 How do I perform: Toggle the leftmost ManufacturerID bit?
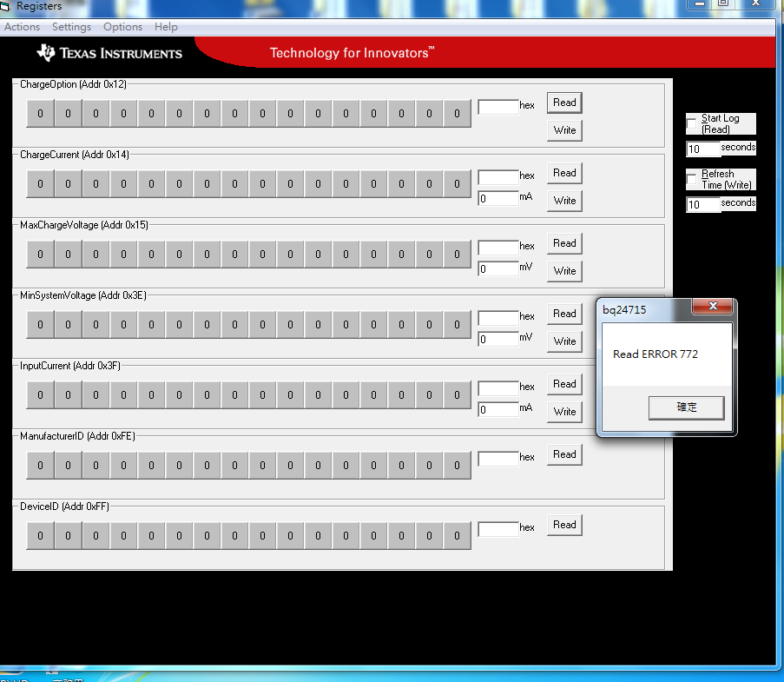coord(40,467)
